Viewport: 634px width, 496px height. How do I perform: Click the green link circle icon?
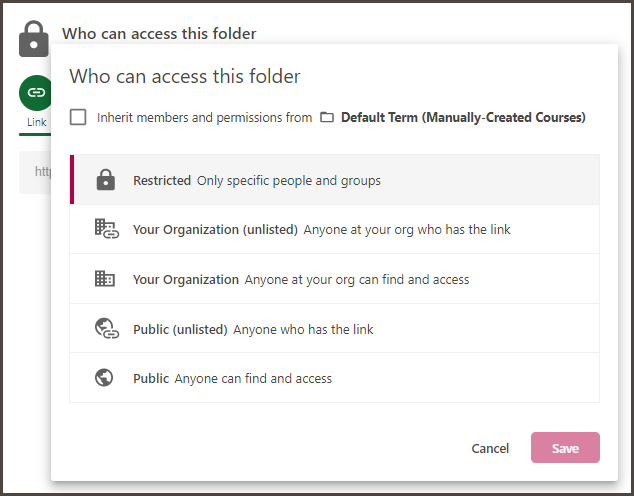(x=36, y=92)
